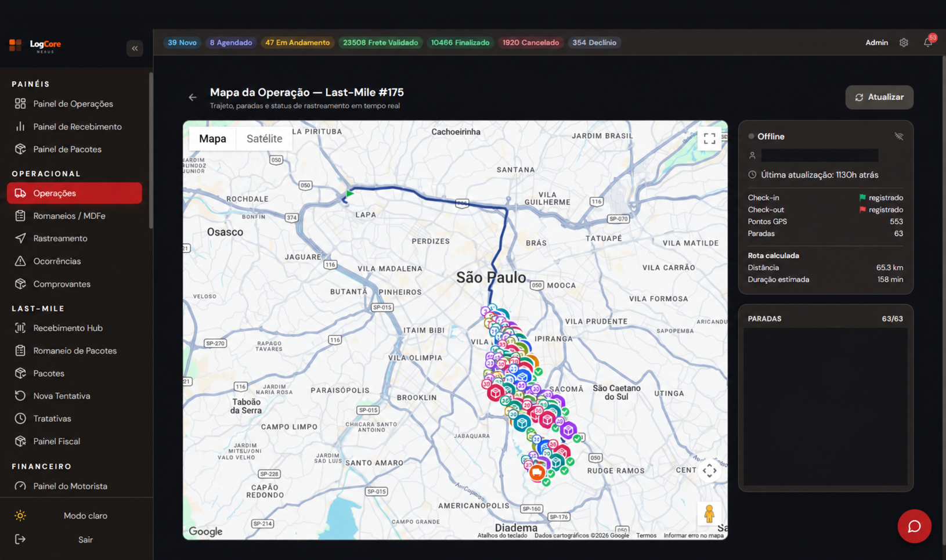The height and width of the screenshot is (560, 946).
Task: Click the map camera pan control
Action: coord(709,471)
